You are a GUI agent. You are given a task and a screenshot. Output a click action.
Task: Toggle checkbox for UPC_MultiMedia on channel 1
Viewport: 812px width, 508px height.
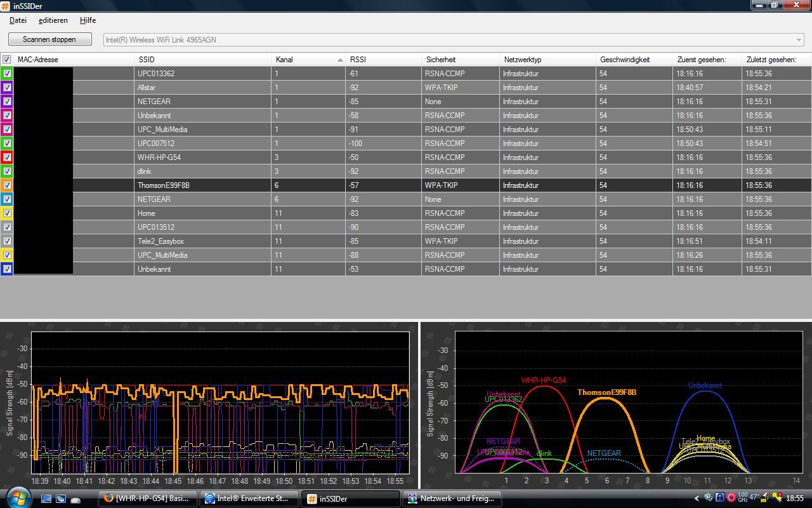click(7, 129)
